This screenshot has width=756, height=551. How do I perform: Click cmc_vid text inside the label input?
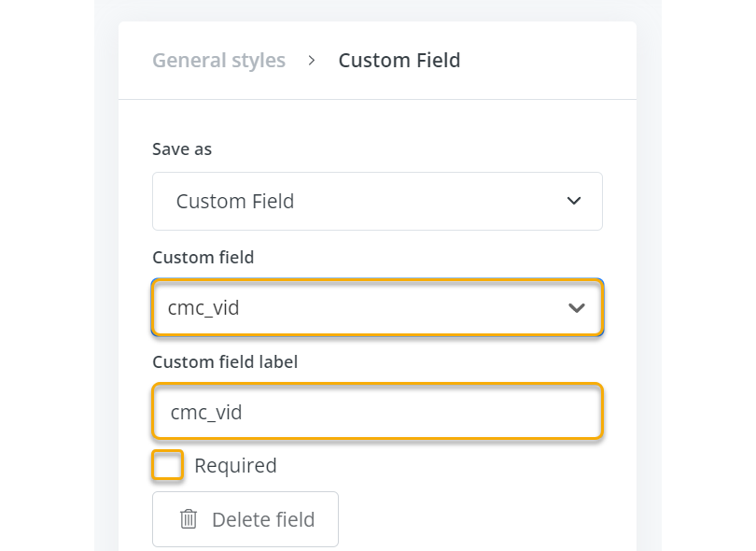pyautogui.click(x=206, y=412)
